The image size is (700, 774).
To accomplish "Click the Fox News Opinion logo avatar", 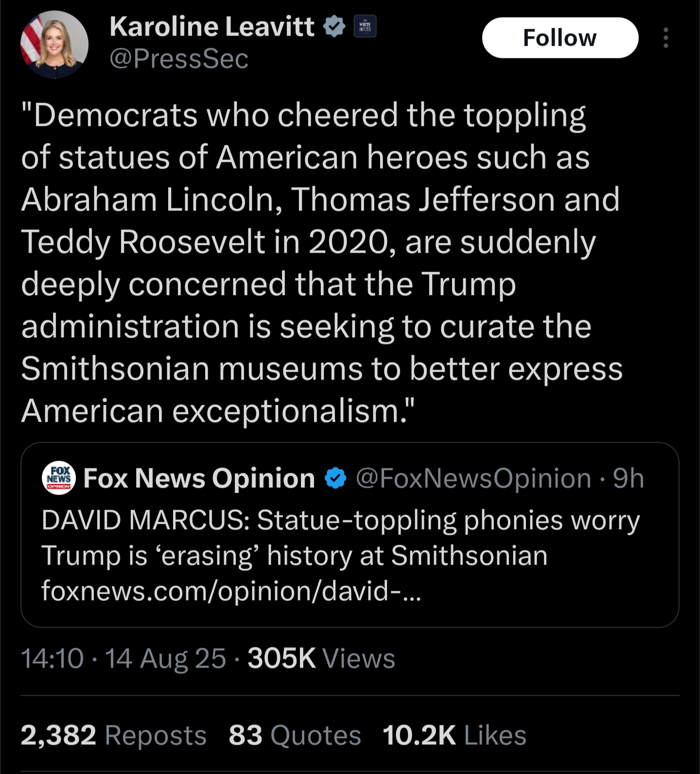I will tap(59, 478).
